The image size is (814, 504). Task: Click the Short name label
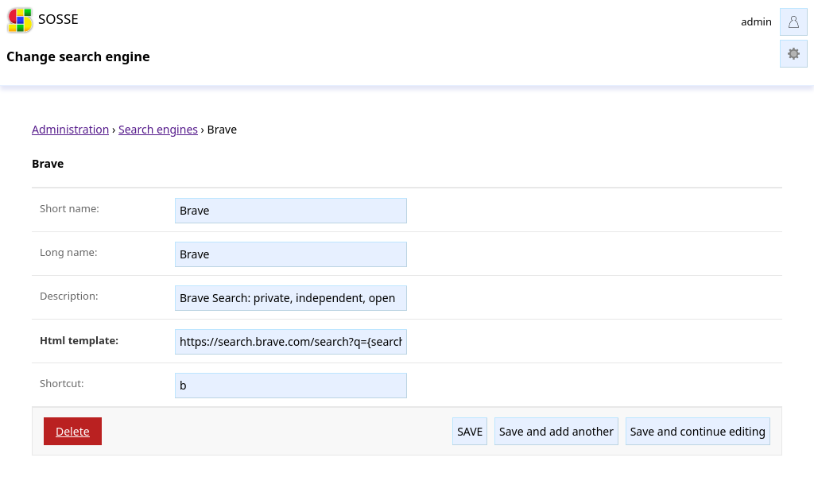[69, 208]
